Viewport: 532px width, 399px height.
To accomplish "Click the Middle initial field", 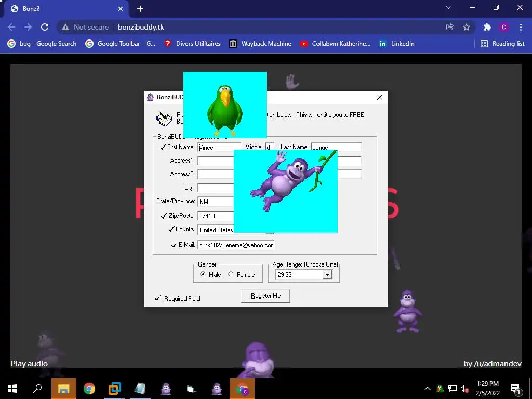I will (x=270, y=147).
